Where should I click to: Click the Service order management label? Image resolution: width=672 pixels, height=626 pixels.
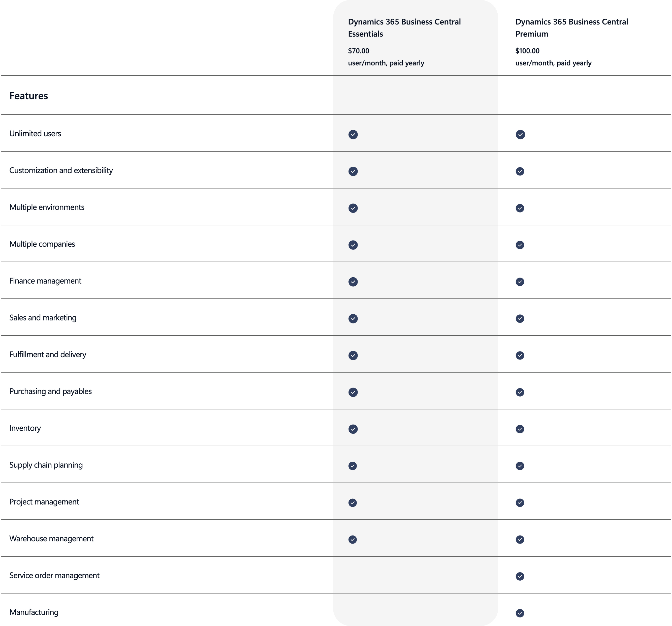54,576
